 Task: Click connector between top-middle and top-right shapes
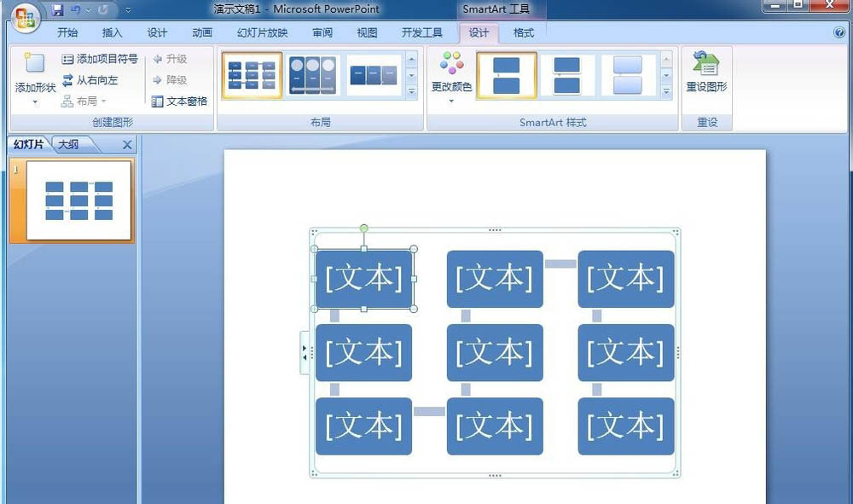click(560, 264)
